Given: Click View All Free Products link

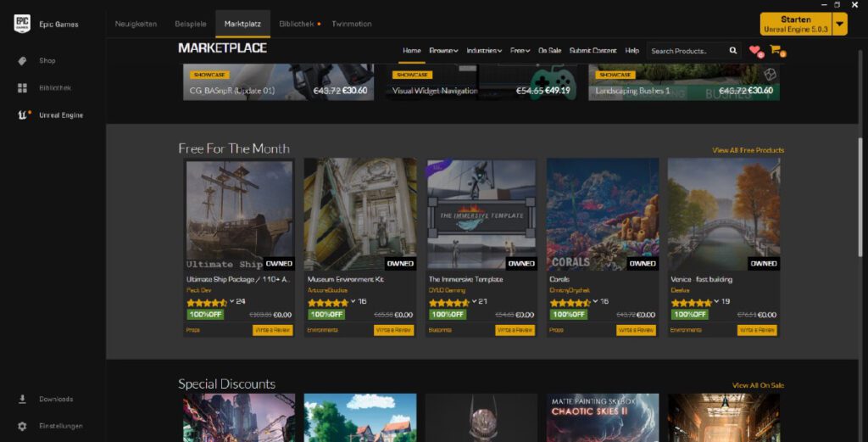Looking at the screenshot, I should pyautogui.click(x=748, y=150).
